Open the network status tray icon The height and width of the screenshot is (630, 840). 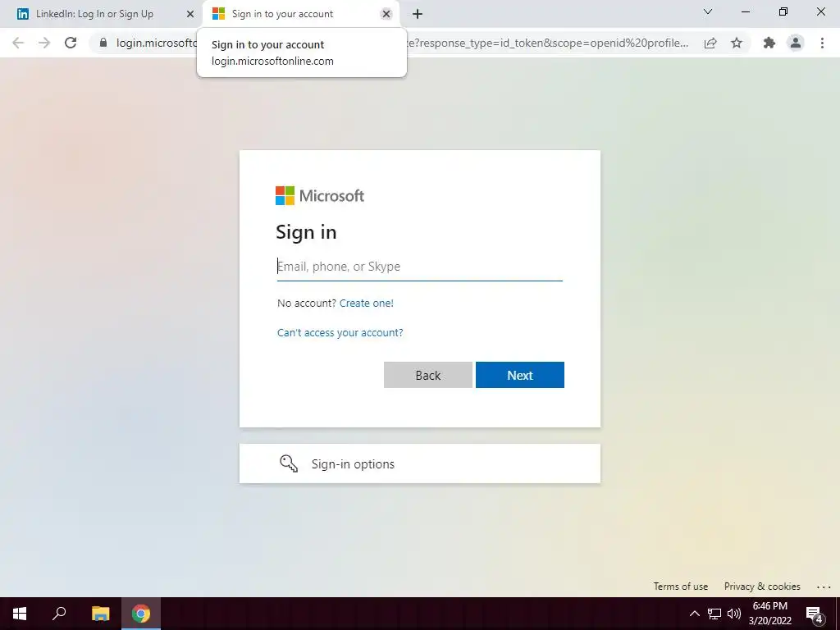point(714,614)
